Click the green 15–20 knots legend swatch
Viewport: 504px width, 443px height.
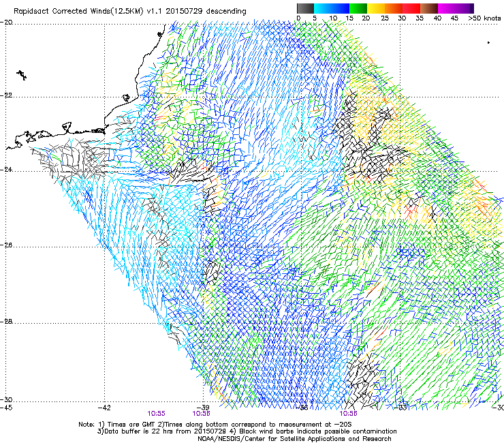(358, 8)
